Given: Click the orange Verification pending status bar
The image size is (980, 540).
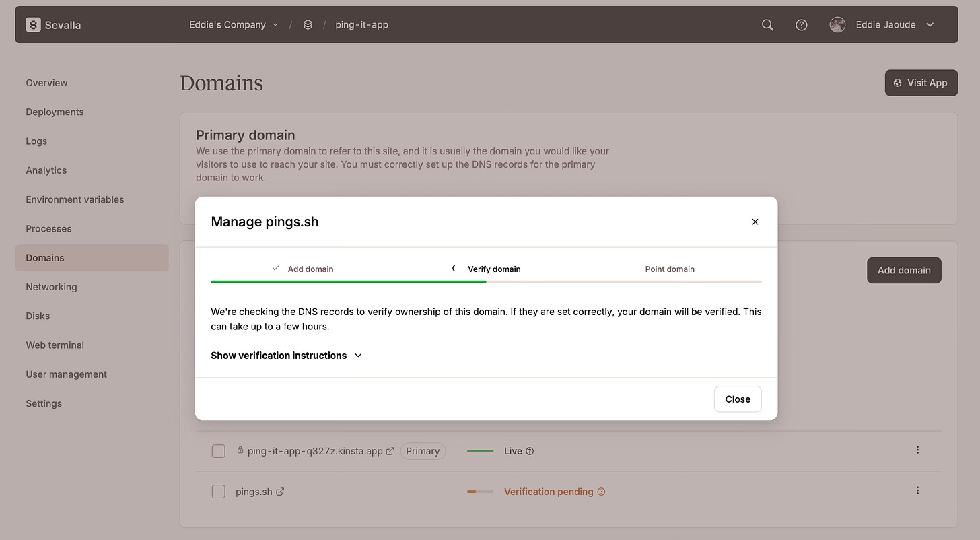Looking at the screenshot, I should [481, 492].
